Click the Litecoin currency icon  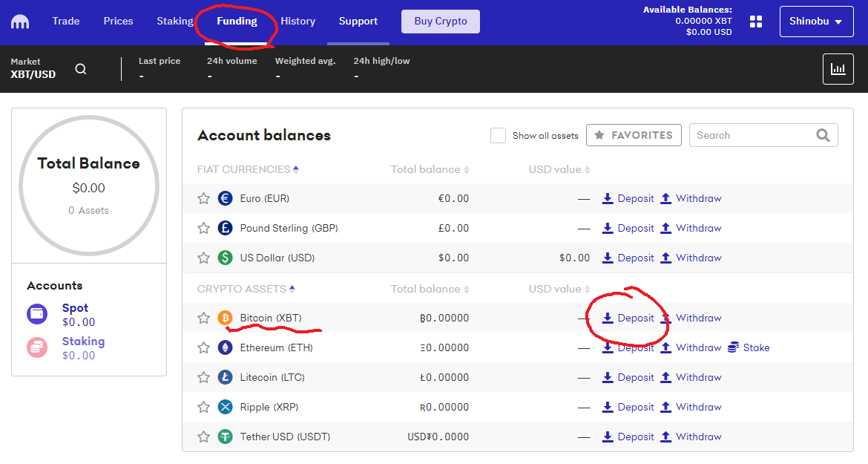(225, 376)
